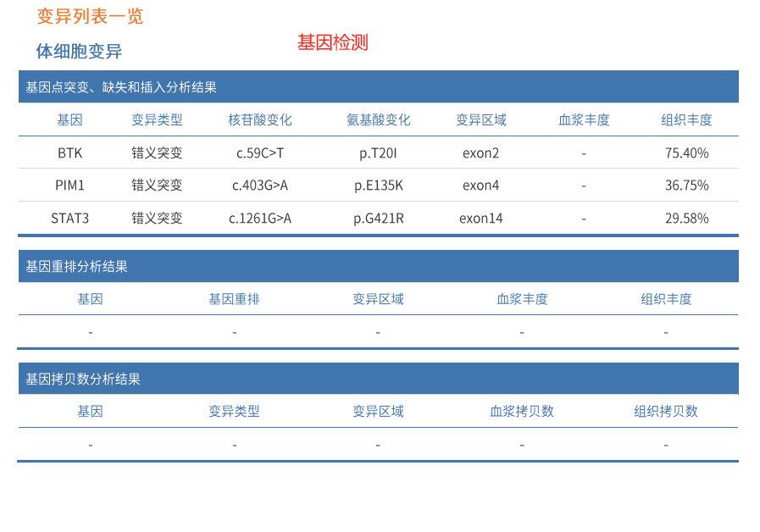Click the gene cell BTK
Viewport: 760px width, 532px height.
69,153
